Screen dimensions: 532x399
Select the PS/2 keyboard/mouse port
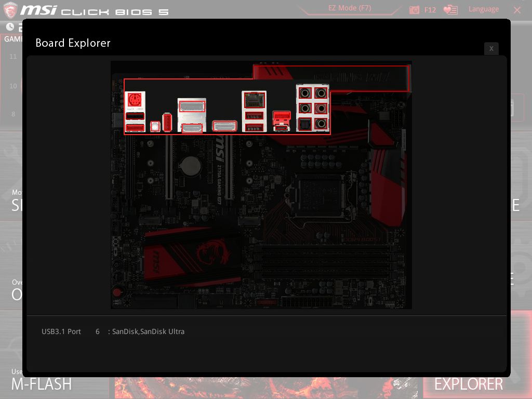point(135,100)
